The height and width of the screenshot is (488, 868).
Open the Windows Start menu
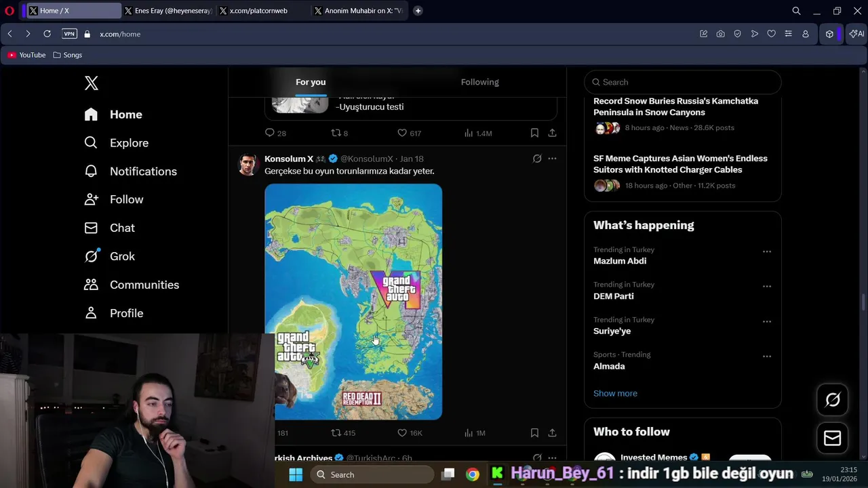point(296,474)
